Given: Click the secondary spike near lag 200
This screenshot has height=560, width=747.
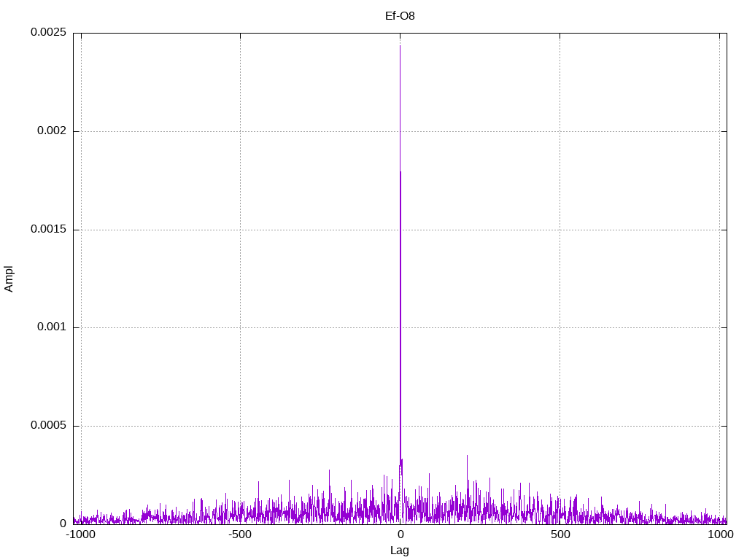Looking at the screenshot, I should 467,456.
